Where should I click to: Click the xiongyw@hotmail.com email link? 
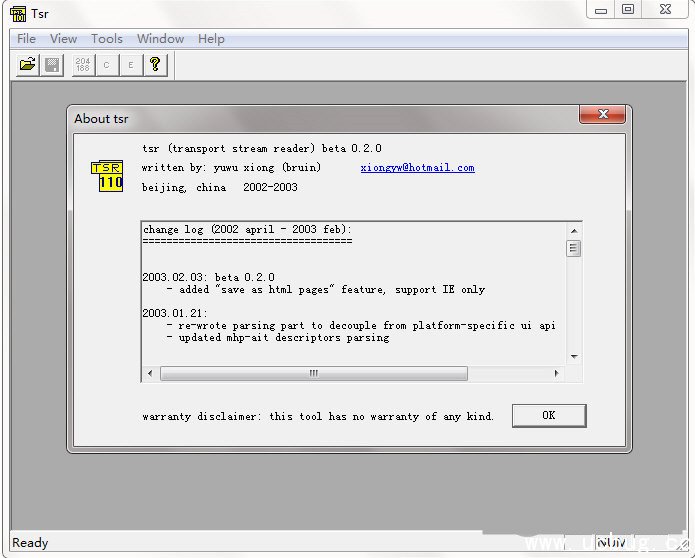click(417, 168)
